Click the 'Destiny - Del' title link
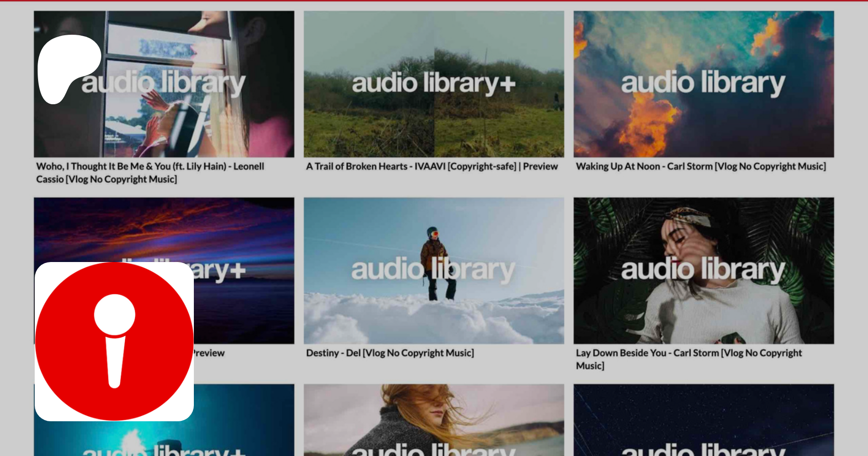The image size is (868, 456). point(390,353)
